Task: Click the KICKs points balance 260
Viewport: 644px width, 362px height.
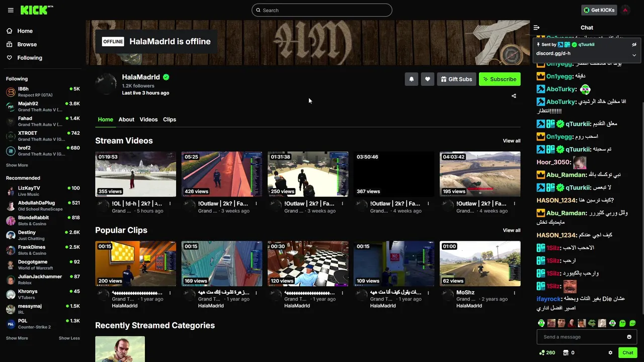Action: tap(547, 353)
